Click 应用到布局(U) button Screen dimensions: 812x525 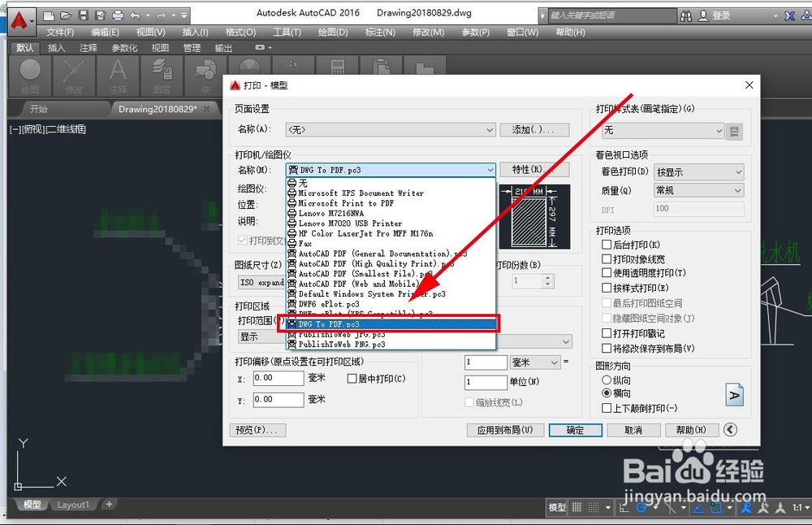point(505,430)
